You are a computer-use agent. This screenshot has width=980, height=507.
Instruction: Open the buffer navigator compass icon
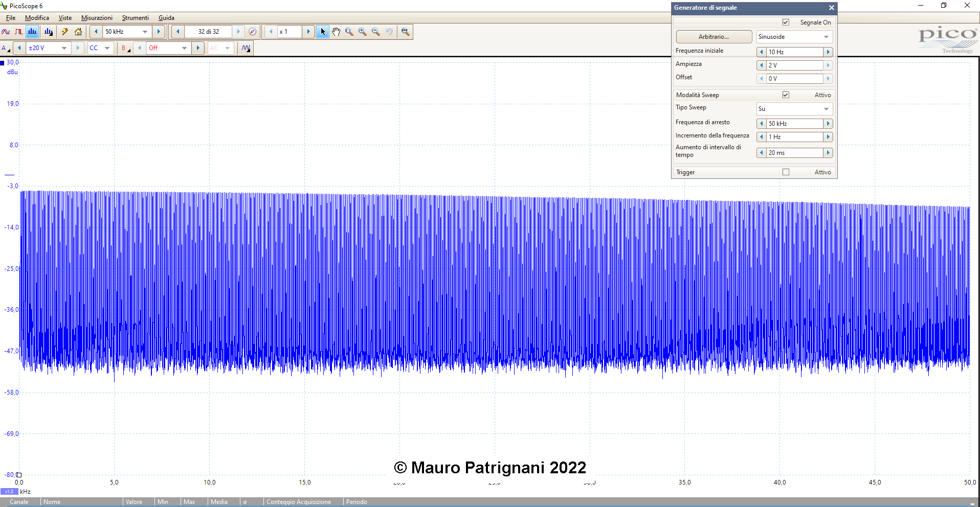pyautogui.click(x=252, y=32)
